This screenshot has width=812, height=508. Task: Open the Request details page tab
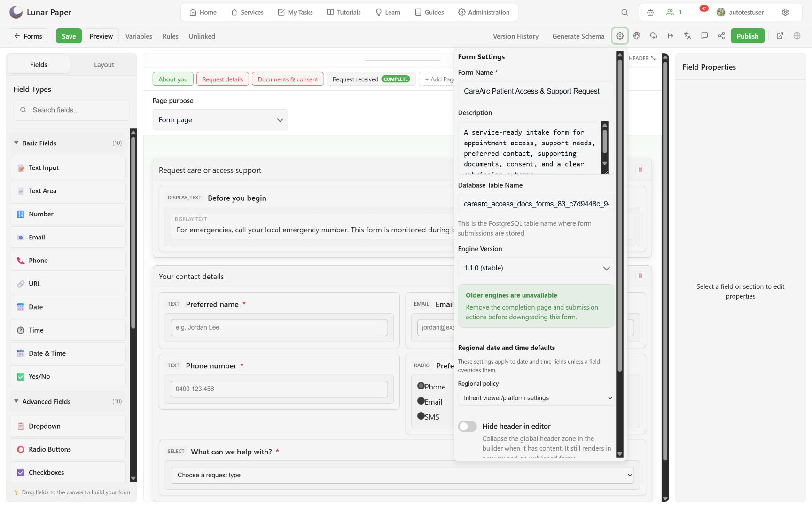click(223, 79)
